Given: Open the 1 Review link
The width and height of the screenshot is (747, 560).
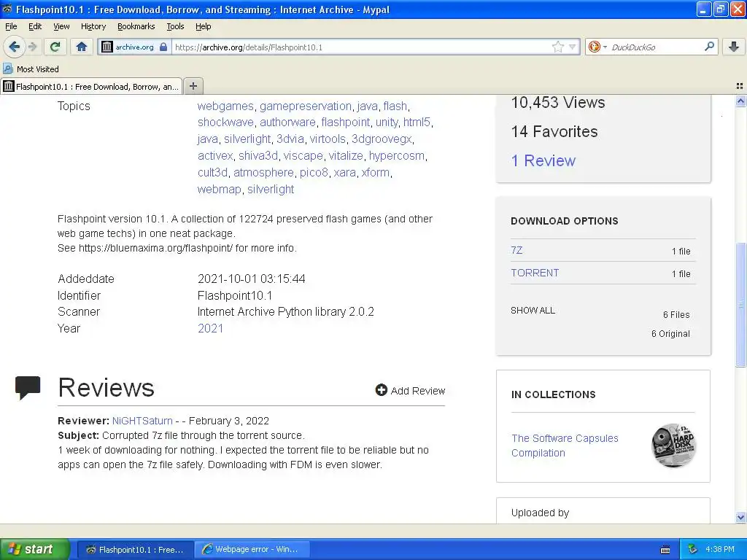Looking at the screenshot, I should pos(543,160).
